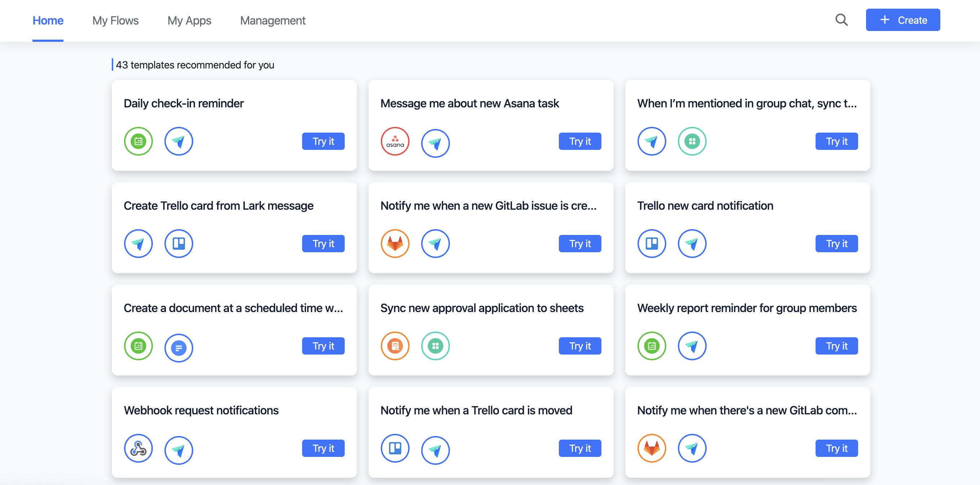
Task: Click the Lark Messenger icon on Daily check-in reminder
Action: click(x=179, y=141)
